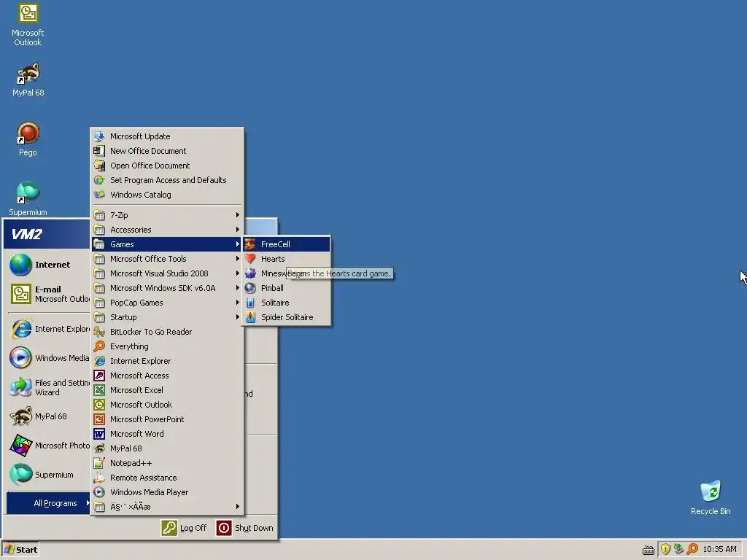Expand the Games program folder
The image size is (747, 560).
pyautogui.click(x=167, y=244)
